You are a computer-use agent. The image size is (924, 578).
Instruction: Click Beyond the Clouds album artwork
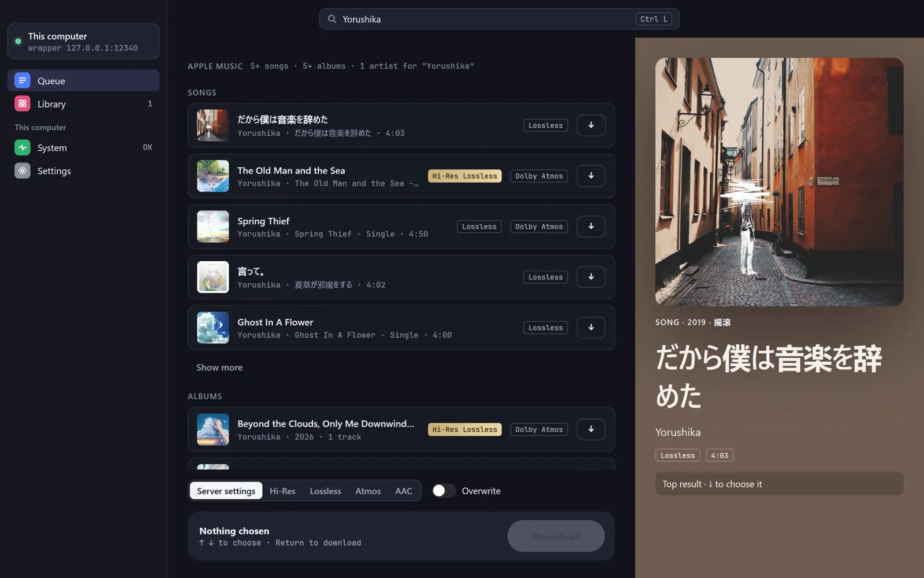(x=213, y=429)
